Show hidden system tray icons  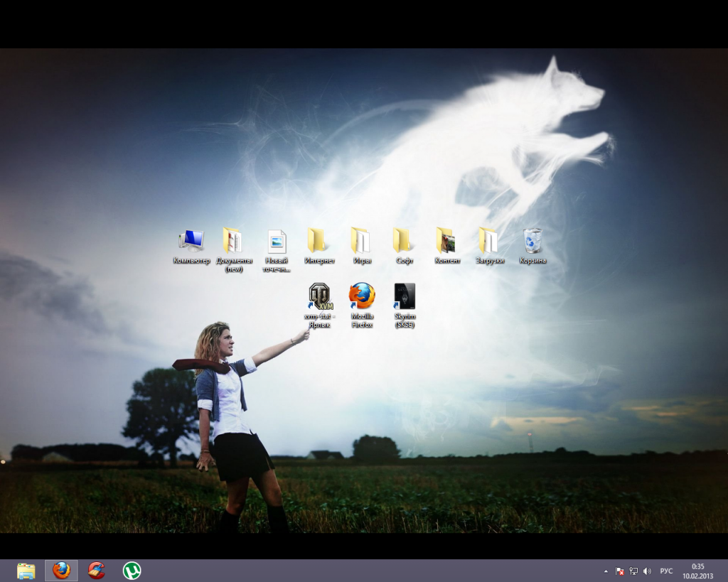[606, 571]
